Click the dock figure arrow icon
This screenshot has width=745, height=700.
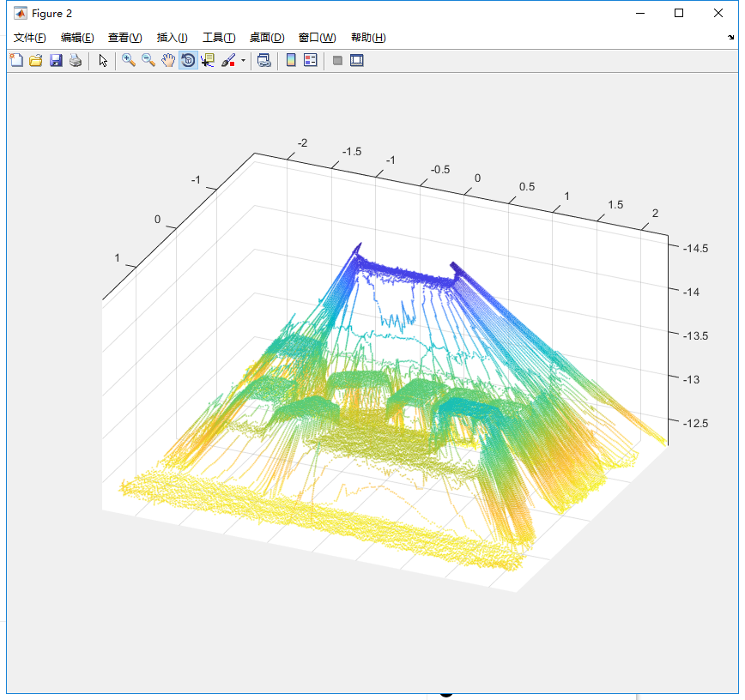pyautogui.click(x=730, y=37)
